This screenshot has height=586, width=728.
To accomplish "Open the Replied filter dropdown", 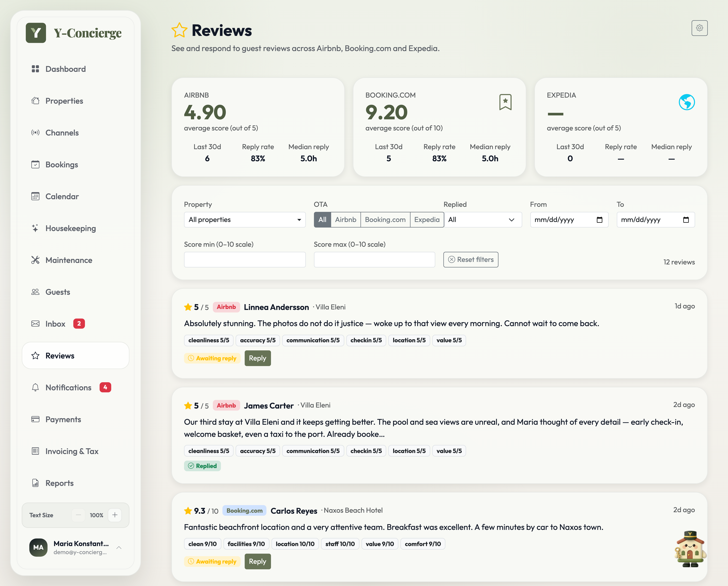I will pyautogui.click(x=483, y=220).
